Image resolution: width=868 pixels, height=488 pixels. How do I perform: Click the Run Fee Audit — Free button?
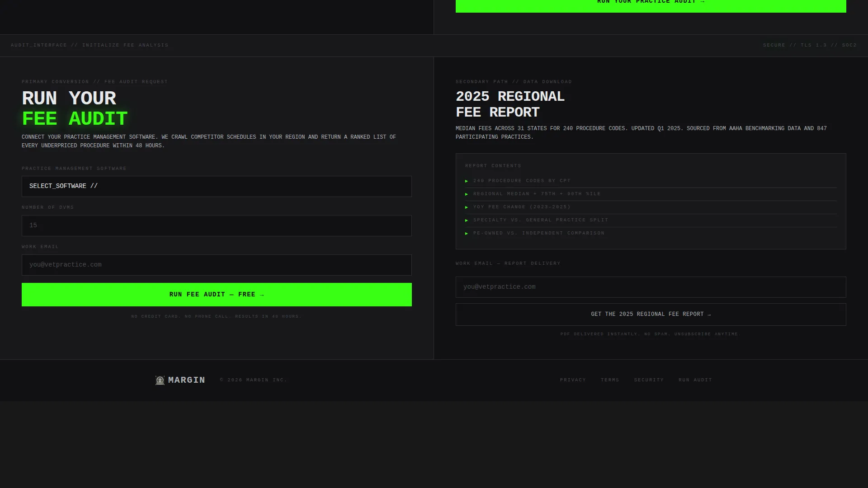(x=217, y=295)
